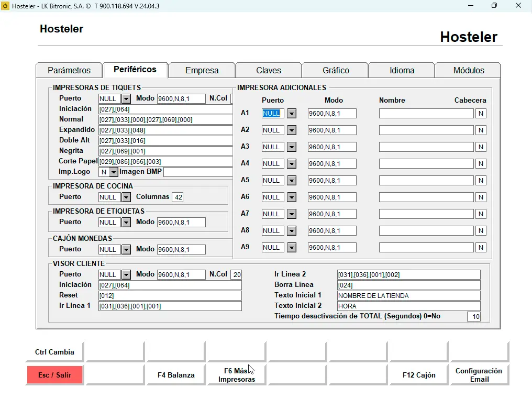Click the Texto Inicial 1 field
This screenshot has width=532, height=410.
click(409, 296)
